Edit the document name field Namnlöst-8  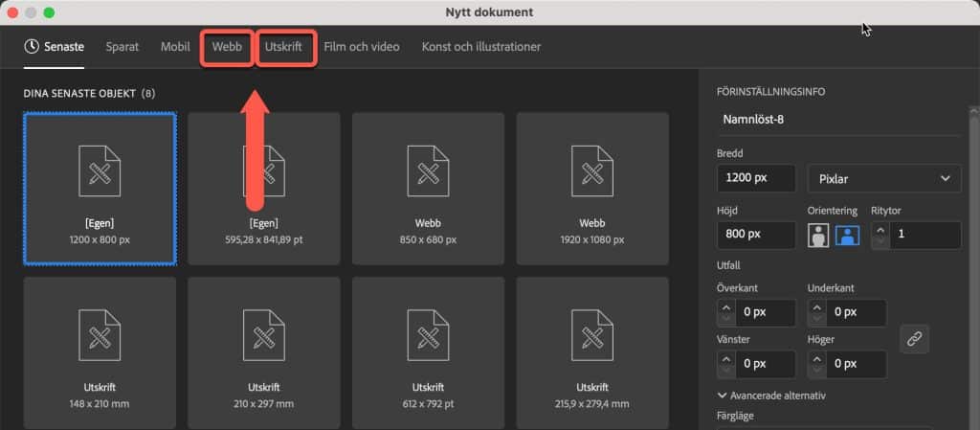[838, 120]
